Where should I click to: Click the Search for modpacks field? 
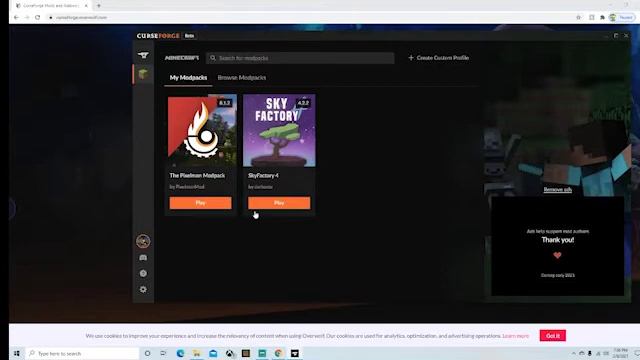[x=300, y=58]
